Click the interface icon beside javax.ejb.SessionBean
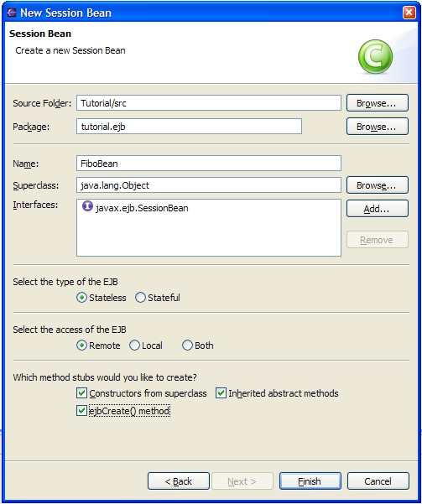 click(x=87, y=206)
